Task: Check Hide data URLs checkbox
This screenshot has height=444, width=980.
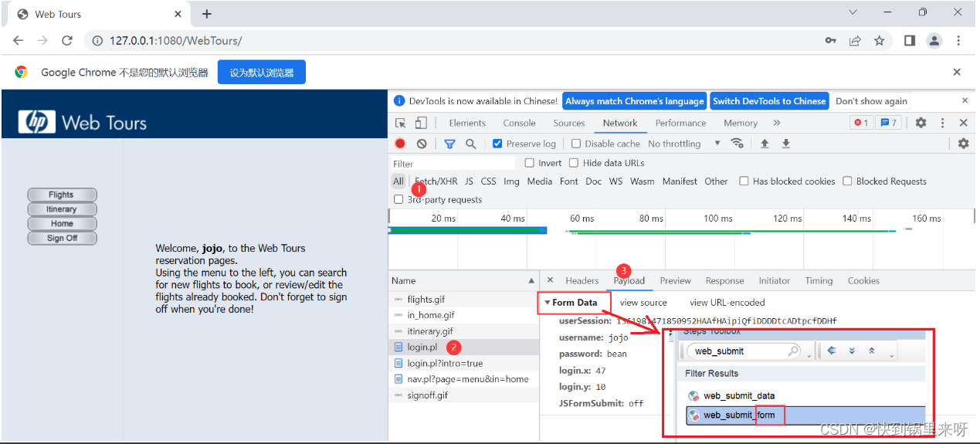Action: (x=574, y=163)
